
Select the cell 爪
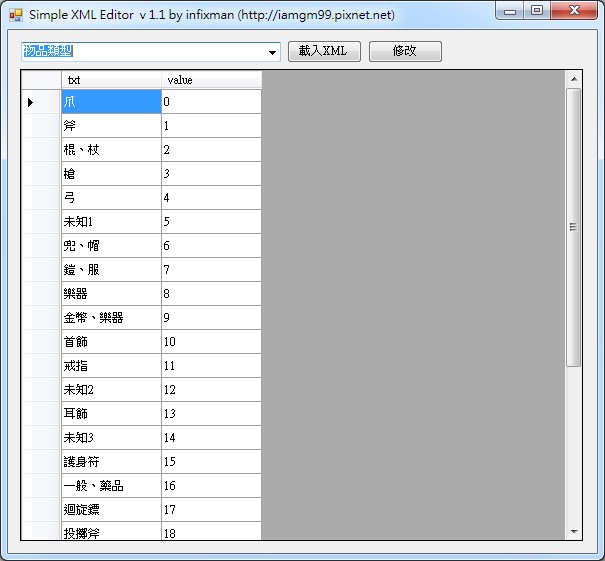(111, 102)
